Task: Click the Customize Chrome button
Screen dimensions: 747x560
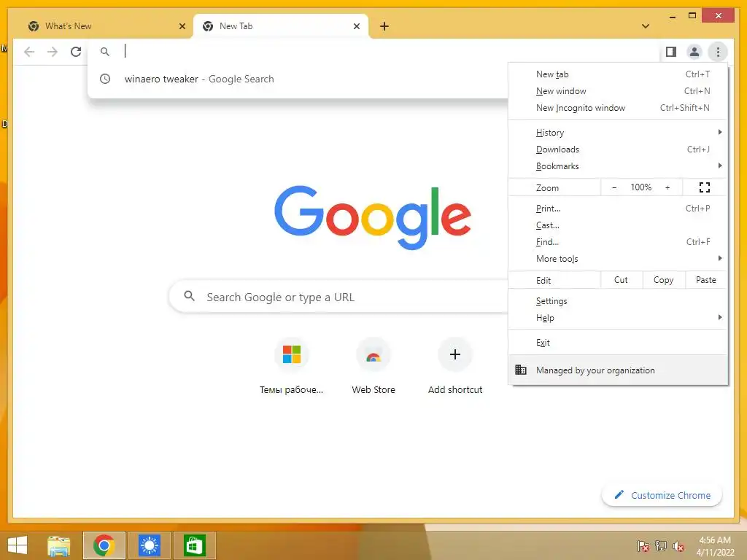Action: pyautogui.click(x=662, y=495)
